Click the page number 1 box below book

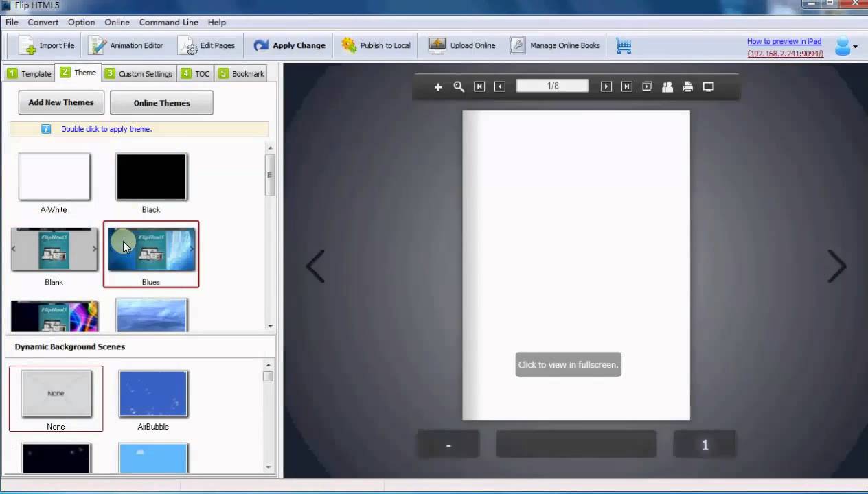(x=705, y=445)
